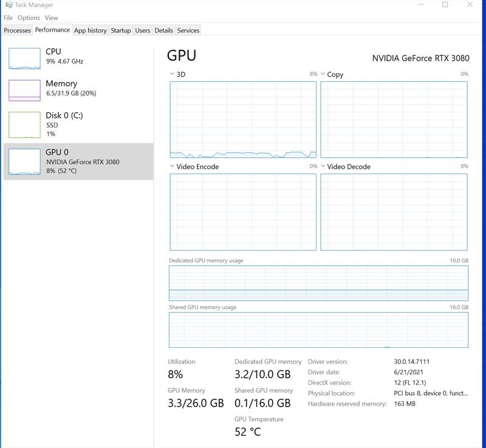Viewport: 486px width, 448px height.
Task: Click the CPU label in sidebar
Action: (x=53, y=52)
